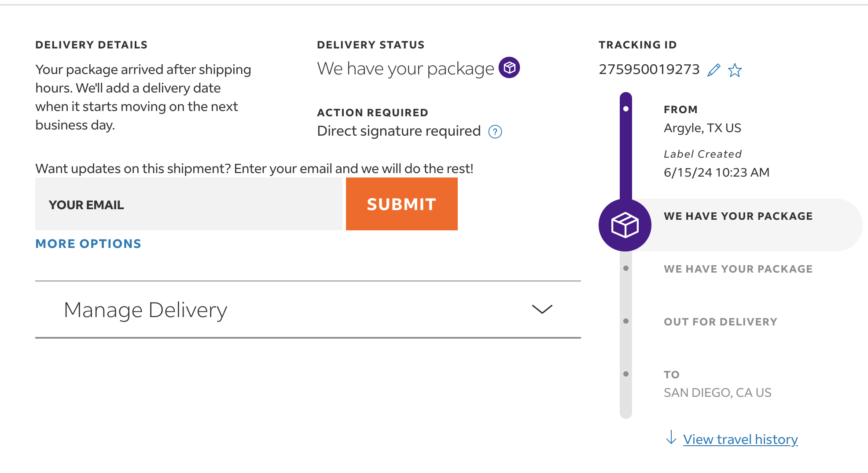The height and width of the screenshot is (473, 868).
Task: Open MORE OPTIONS for notifications
Action: pos(88,244)
